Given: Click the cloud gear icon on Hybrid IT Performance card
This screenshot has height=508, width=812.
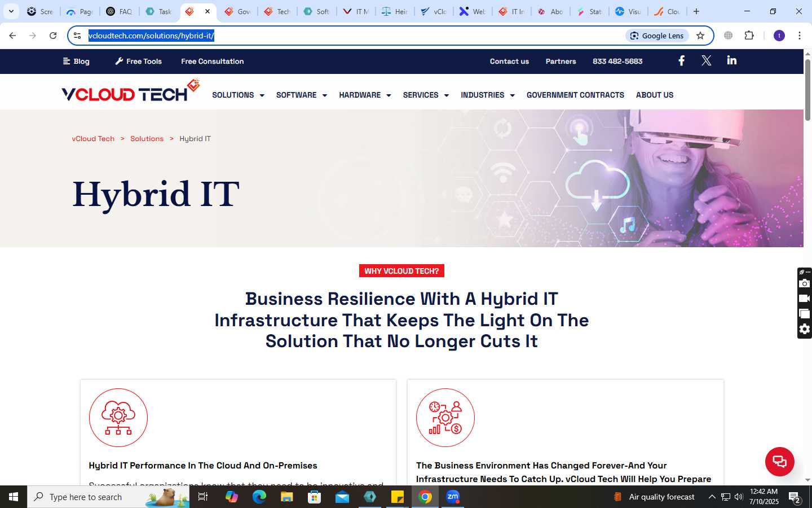Looking at the screenshot, I should [118, 418].
